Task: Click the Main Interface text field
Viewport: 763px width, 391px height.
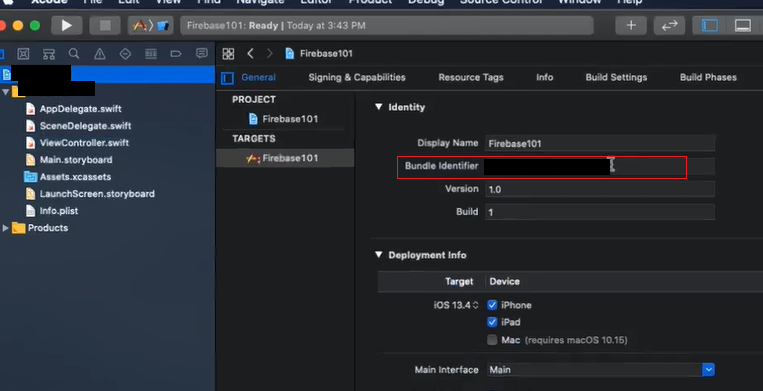Action: [x=594, y=370]
